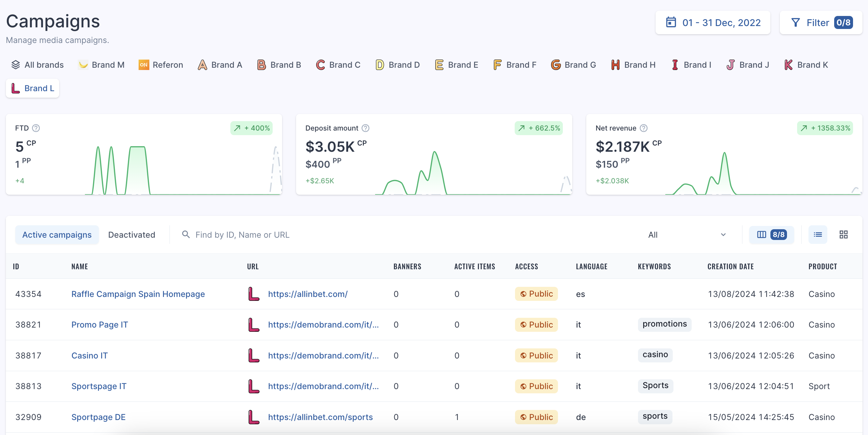This screenshot has width=868, height=435.
Task: Switch to Deactivated tab
Action: coord(132,235)
